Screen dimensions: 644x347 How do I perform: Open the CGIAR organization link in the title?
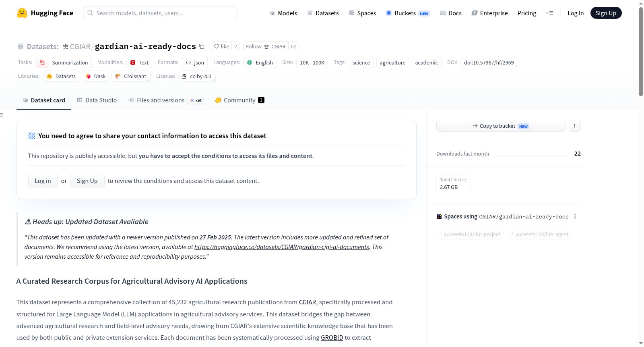80,46
